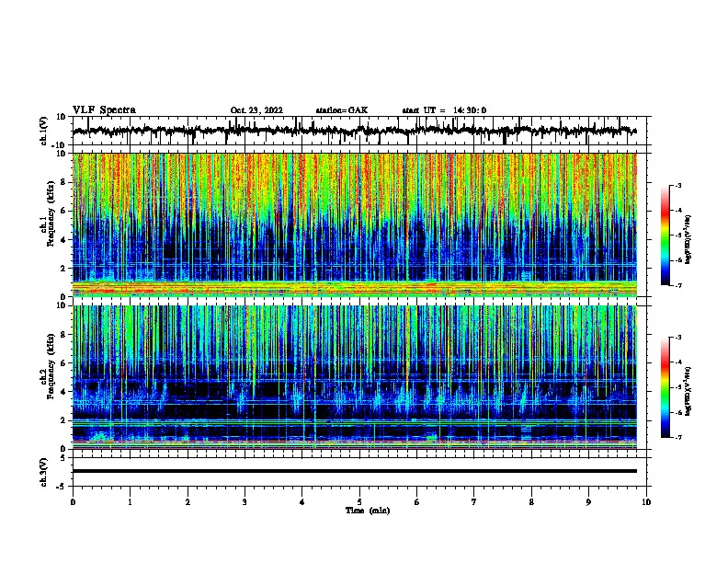Click the thick black ch.3 voltage line
Image resolution: width=728 pixels, height=563 pixels.
[355, 471]
